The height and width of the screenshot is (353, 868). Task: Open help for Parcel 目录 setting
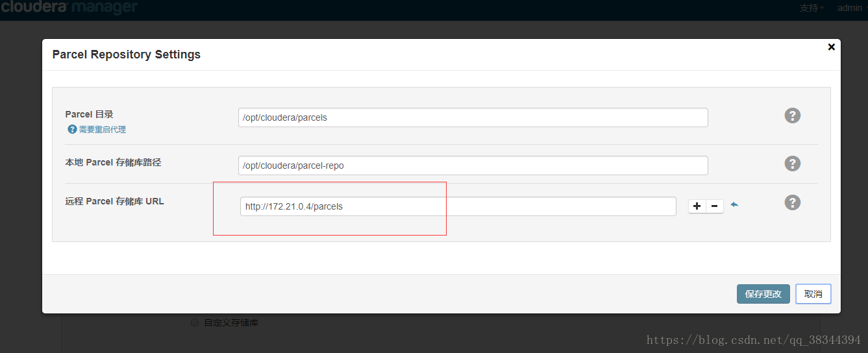click(x=792, y=116)
